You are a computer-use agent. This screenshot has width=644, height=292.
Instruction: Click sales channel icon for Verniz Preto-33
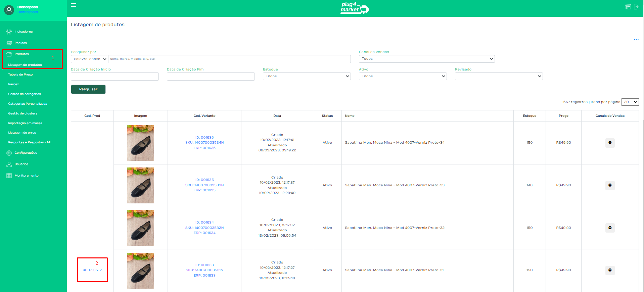point(610,185)
